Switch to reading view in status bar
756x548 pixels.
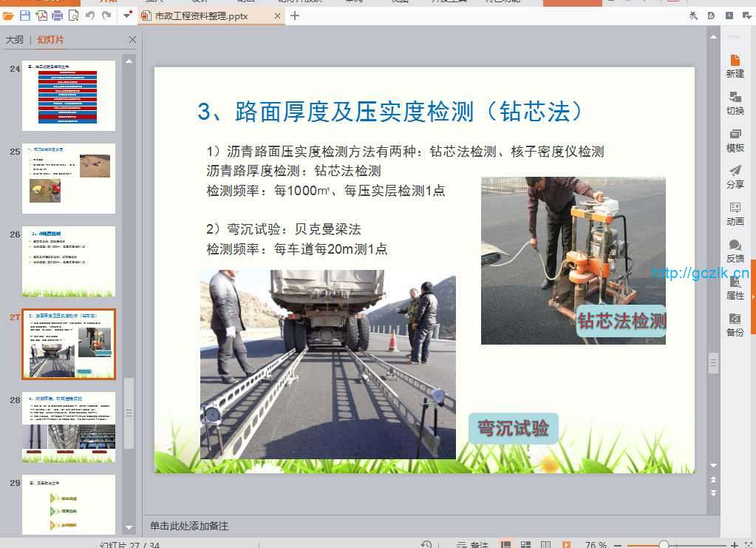[x=545, y=545]
